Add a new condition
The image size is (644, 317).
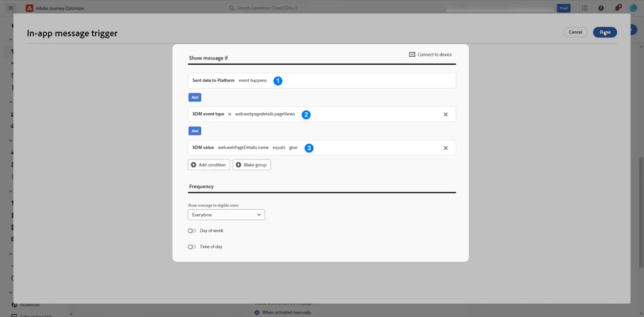pos(209,165)
